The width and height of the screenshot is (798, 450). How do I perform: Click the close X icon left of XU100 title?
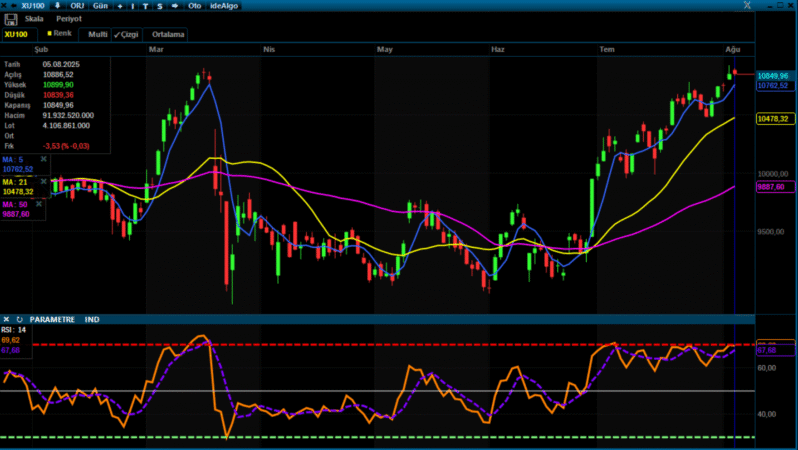(x=5, y=6)
